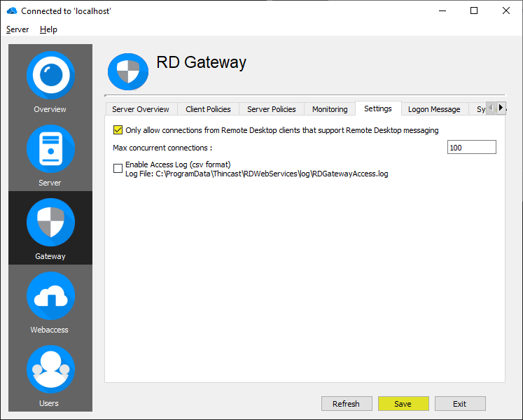Image resolution: width=523 pixels, height=420 pixels.
Task: Click the RD Gateway shield header icon
Action: [128, 71]
